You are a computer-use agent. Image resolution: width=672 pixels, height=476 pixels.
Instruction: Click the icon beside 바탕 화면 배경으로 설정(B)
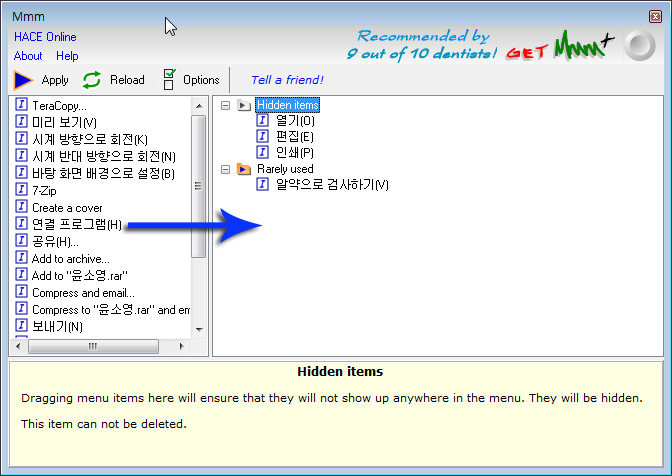tap(21, 173)
